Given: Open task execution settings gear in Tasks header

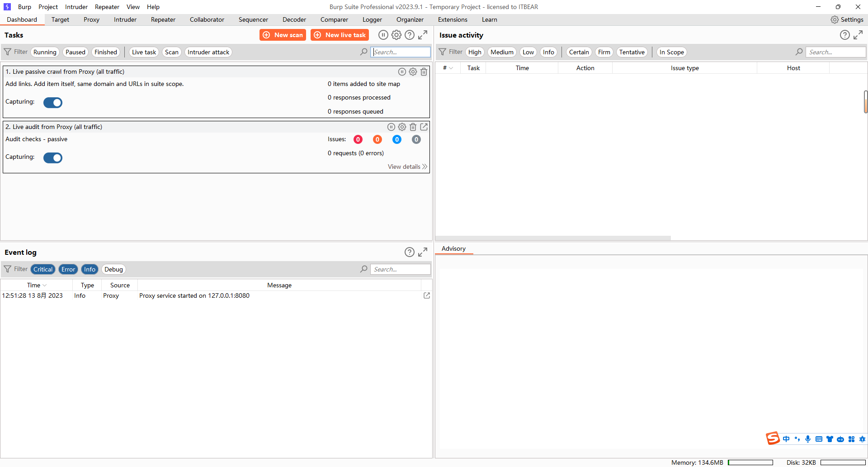Looking at the screenshot, I should coord(396,35).
